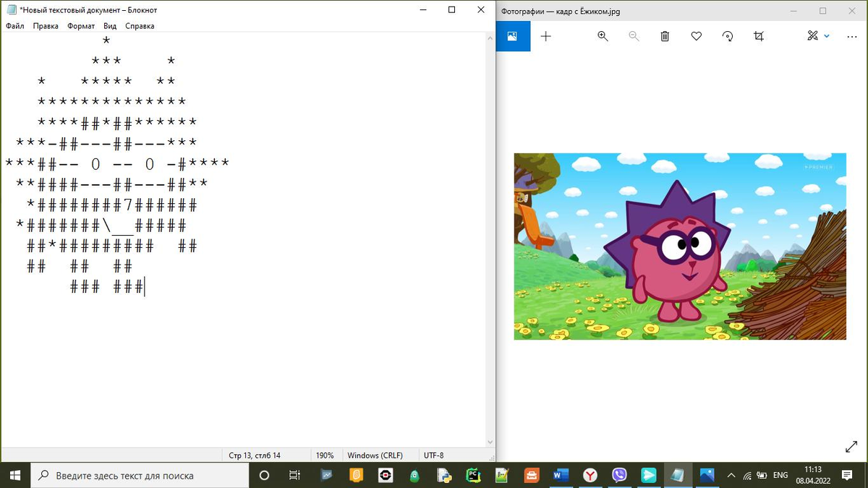Open the three-dots more options menu in Photos

[x=851, y=36]
